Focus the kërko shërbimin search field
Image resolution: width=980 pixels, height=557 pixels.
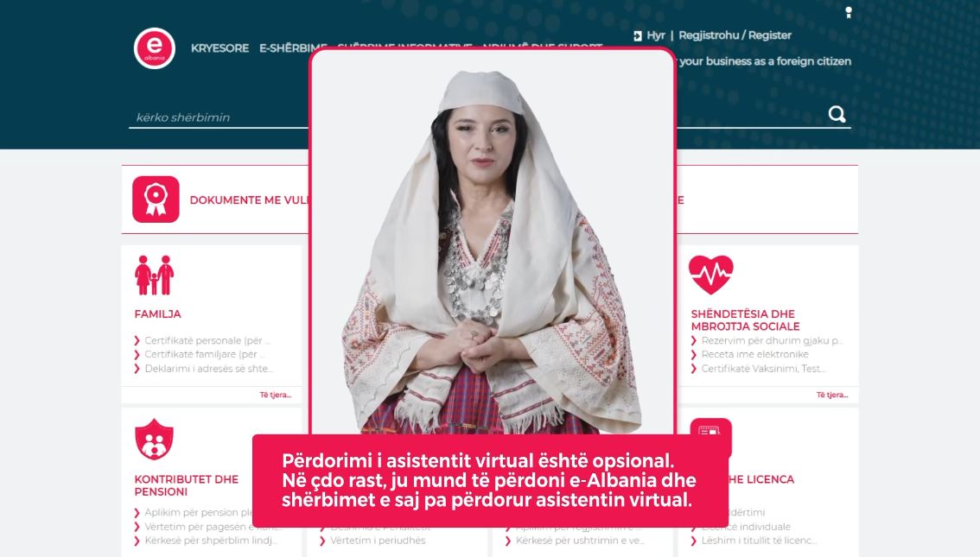click(219, 117)
